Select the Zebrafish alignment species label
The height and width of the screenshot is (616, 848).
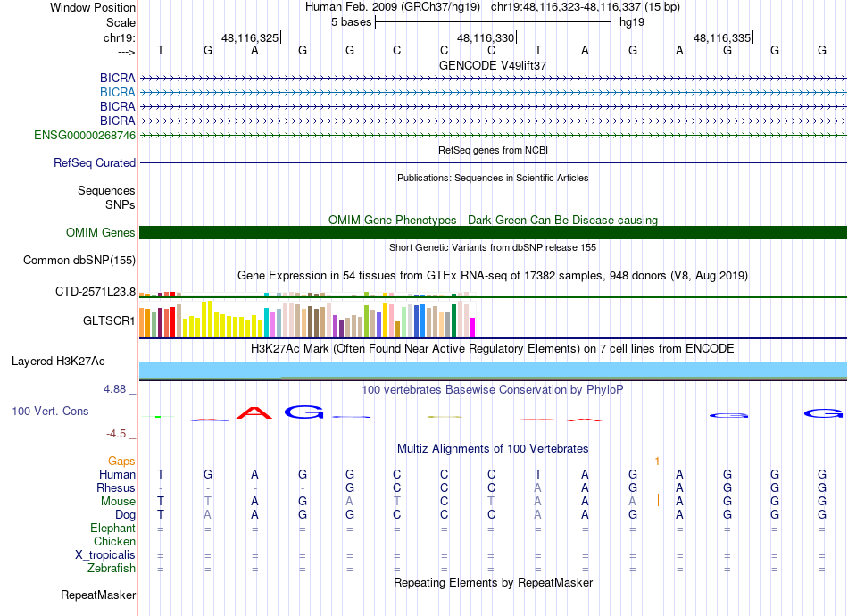112,569
